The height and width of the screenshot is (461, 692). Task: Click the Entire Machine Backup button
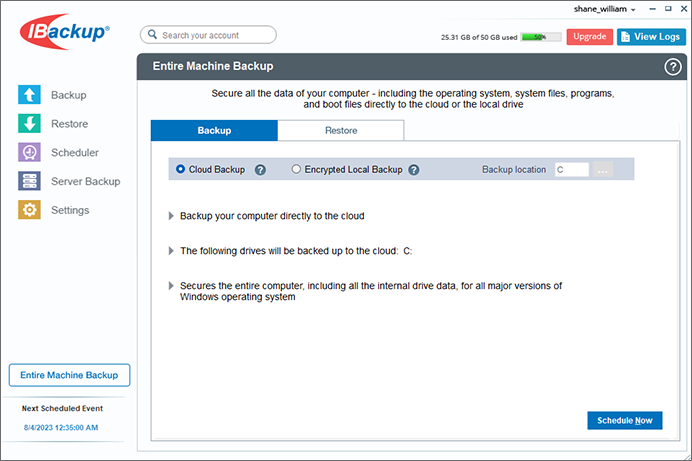(69, 375)
